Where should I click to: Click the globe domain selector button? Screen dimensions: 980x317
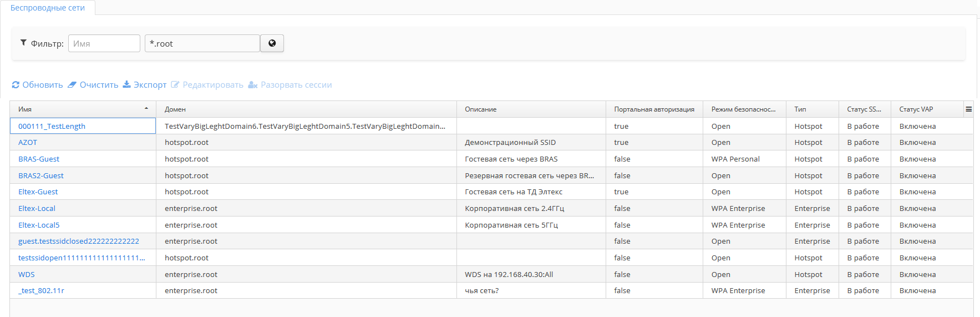(272, 43)
